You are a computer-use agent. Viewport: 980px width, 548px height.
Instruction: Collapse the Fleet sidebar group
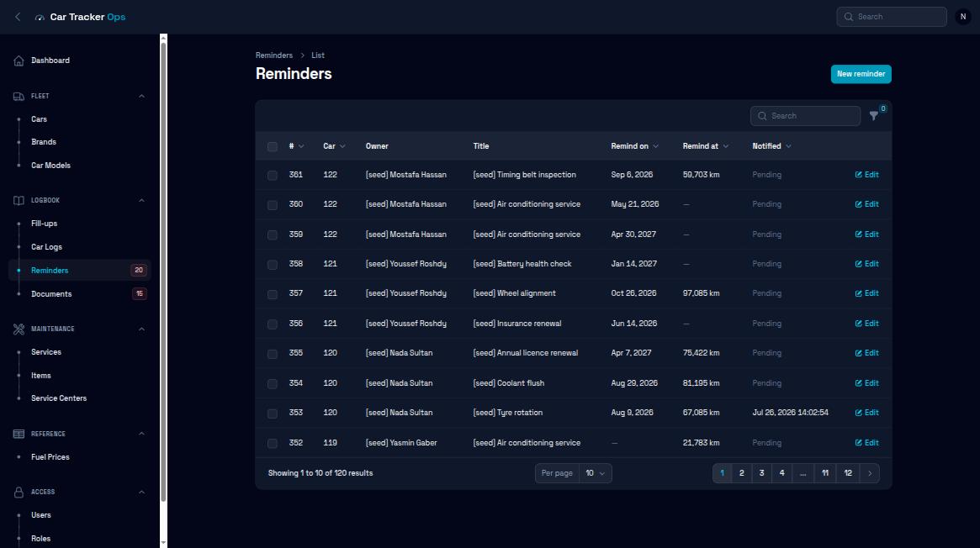tap(141, 96)
